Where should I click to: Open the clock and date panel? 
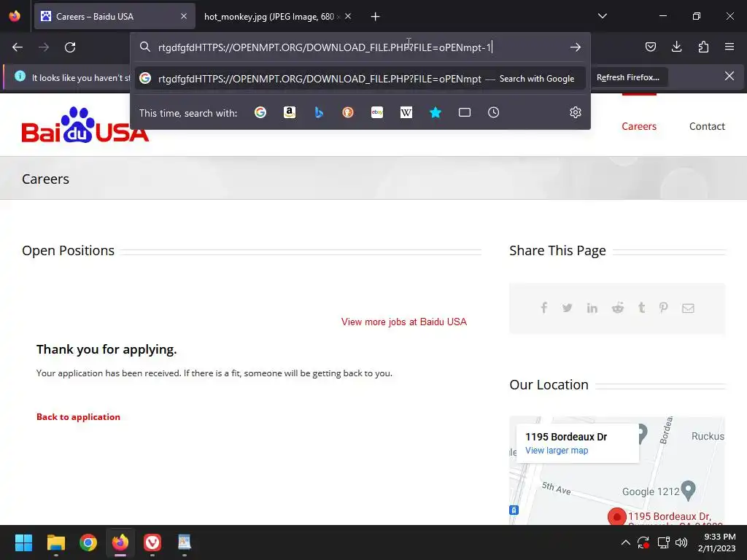(x=716, y=542)
